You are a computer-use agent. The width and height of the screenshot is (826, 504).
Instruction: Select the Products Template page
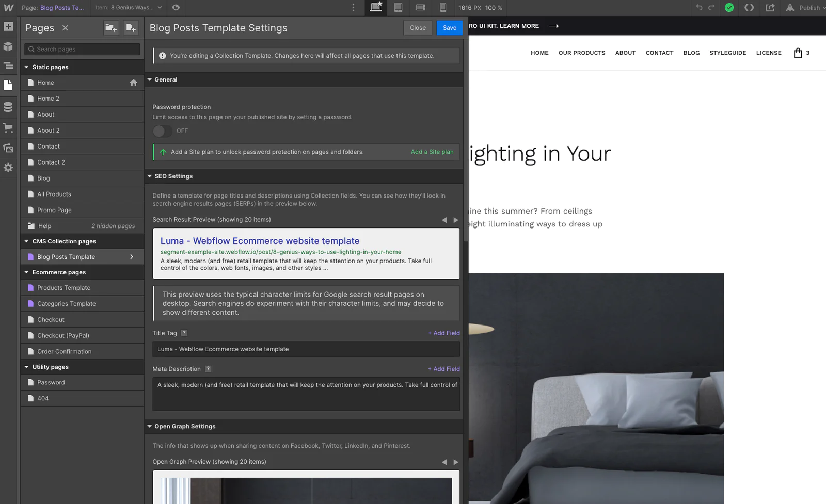tap(63, 288)
